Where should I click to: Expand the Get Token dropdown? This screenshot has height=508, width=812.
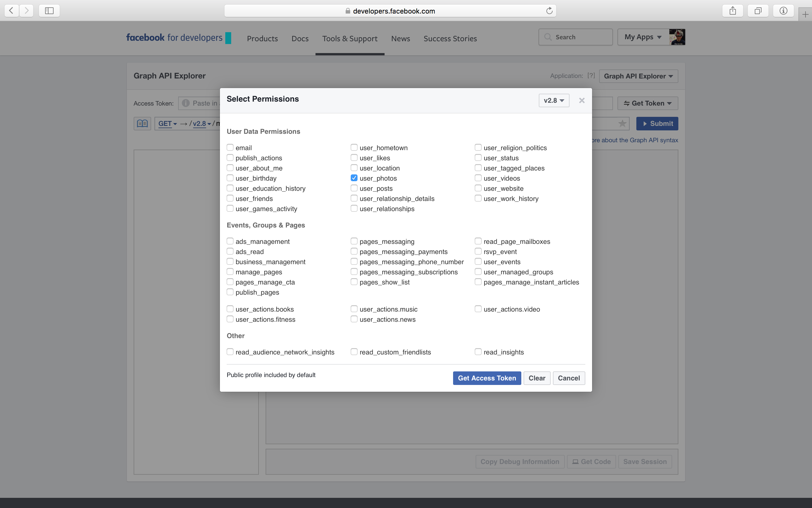click(x=648, y=103)
